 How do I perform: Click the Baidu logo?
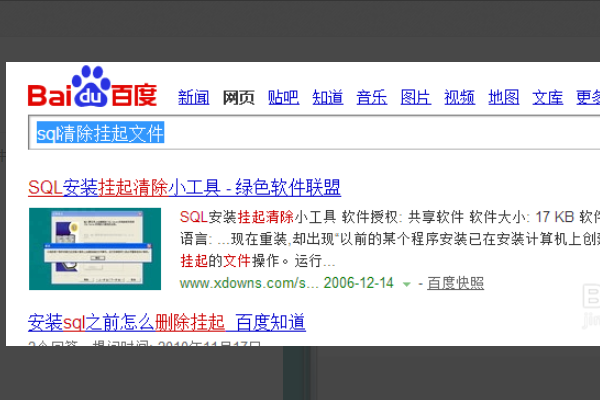(x=92, y=87)
